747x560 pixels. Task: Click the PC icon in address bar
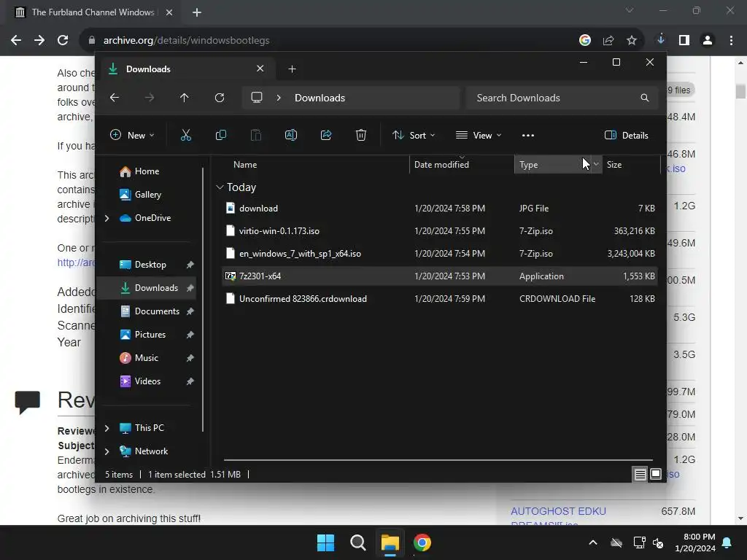[257, 98]
